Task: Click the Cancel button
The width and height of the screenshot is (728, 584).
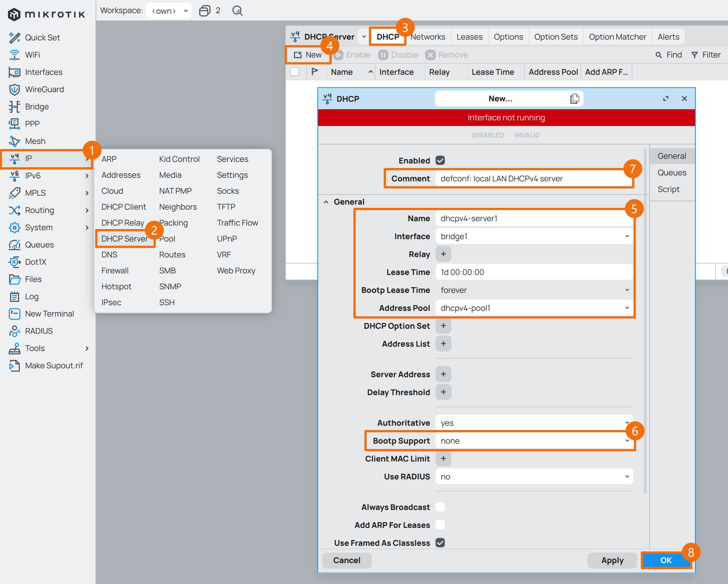Action: coord(347,560)
